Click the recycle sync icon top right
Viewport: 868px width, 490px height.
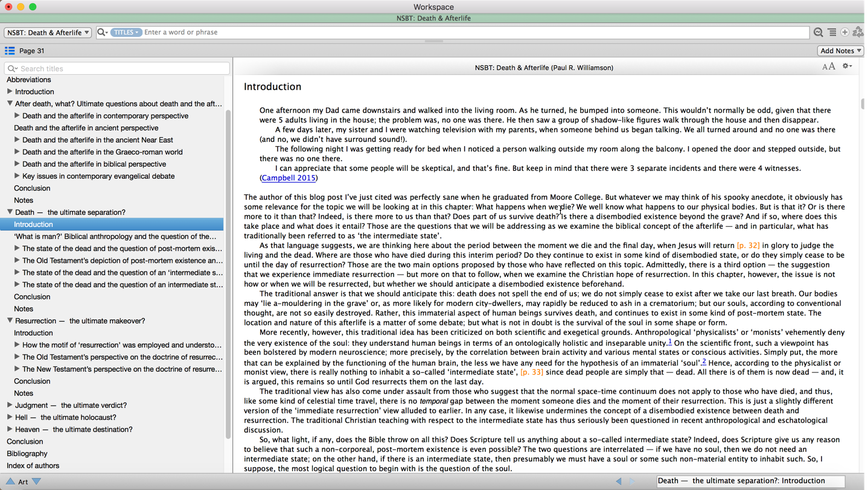pyautogui.click(x=858, y=33)
